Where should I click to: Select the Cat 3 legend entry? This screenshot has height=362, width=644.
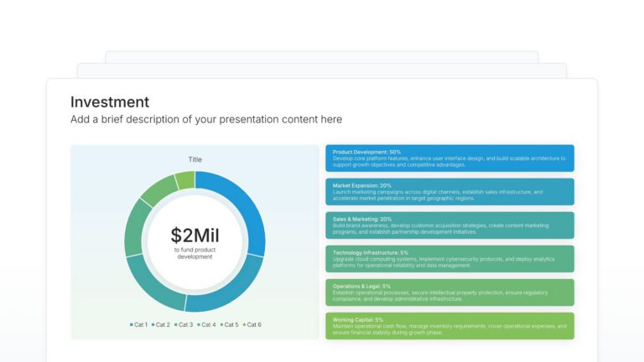(184, 324)
